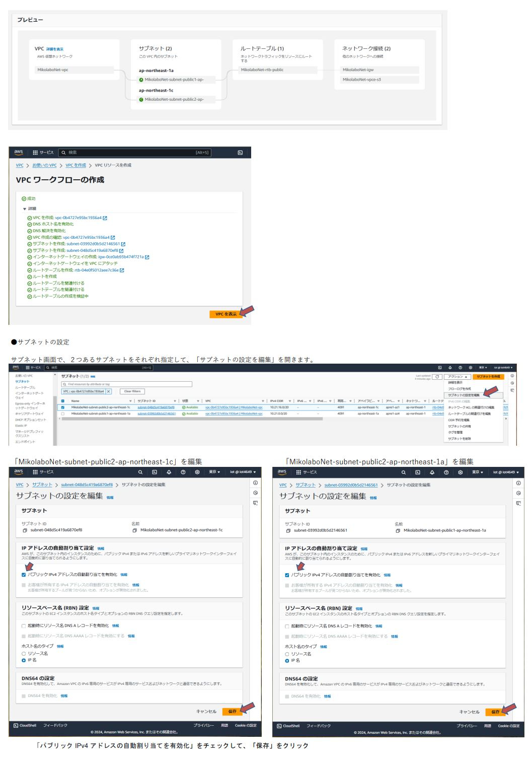Enable DNS A record checkbox on public2-1c page
Viewport: 532px width, 758px height.
[x=24, y=626]
